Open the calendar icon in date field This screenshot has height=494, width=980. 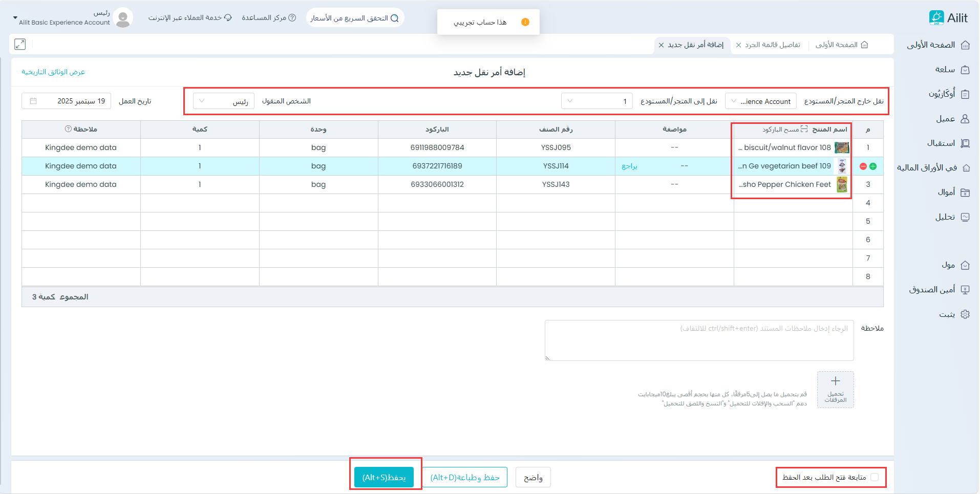pyautogui.click(x=33, y=101)
